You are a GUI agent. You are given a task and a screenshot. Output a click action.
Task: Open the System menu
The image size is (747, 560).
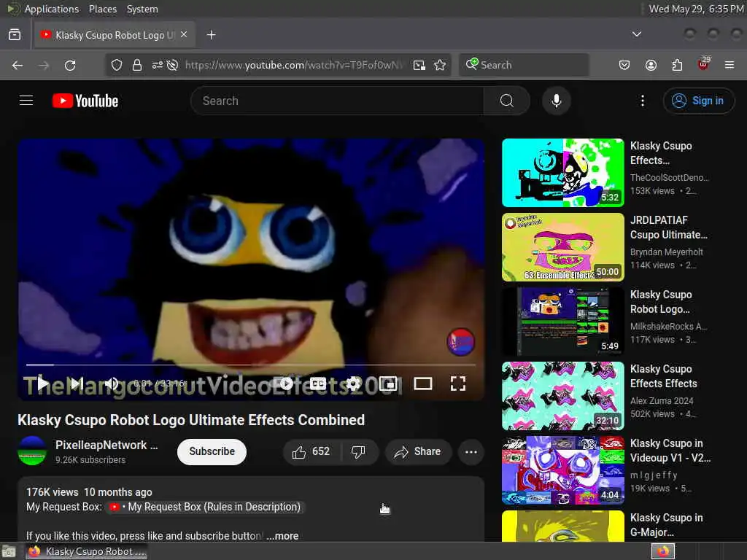142,9
